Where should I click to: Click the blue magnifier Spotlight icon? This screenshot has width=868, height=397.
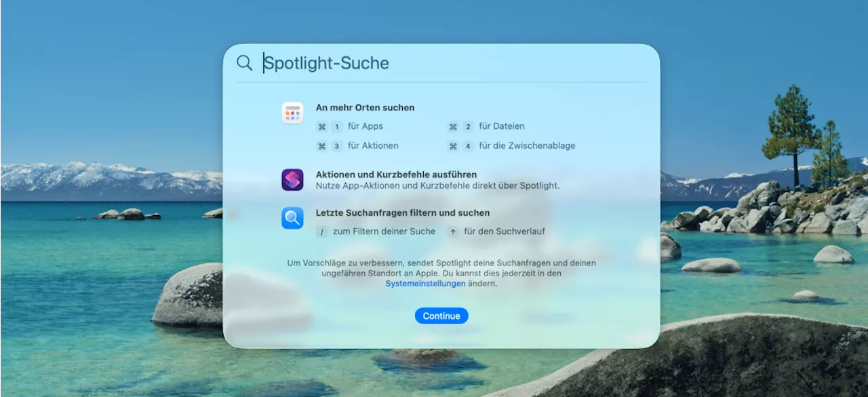[292, 218]
